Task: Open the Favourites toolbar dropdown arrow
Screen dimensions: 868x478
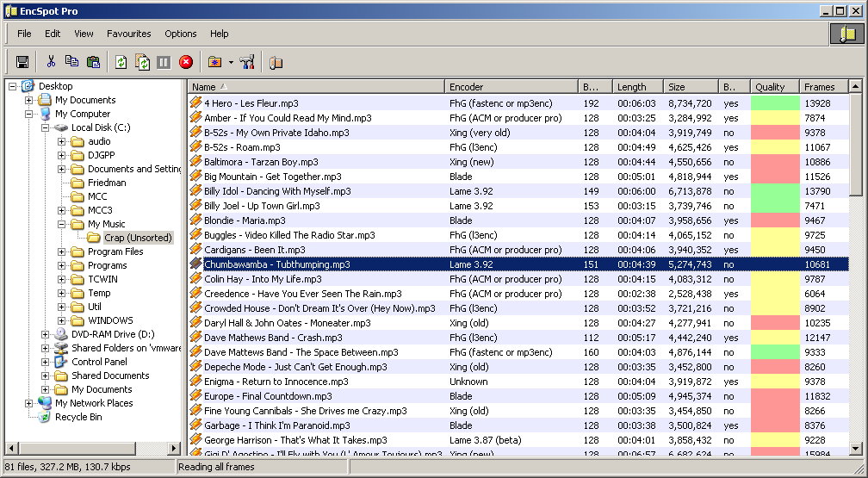Action: pos(231,63)
